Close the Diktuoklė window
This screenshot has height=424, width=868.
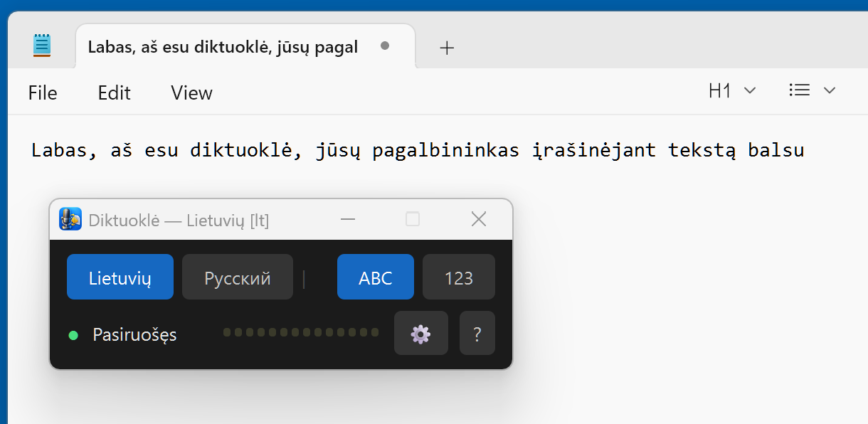[479, 219]
